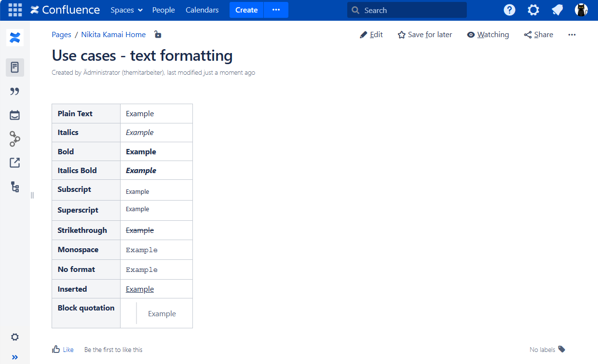Open the page tree icon in sidebar

(15, 187)
